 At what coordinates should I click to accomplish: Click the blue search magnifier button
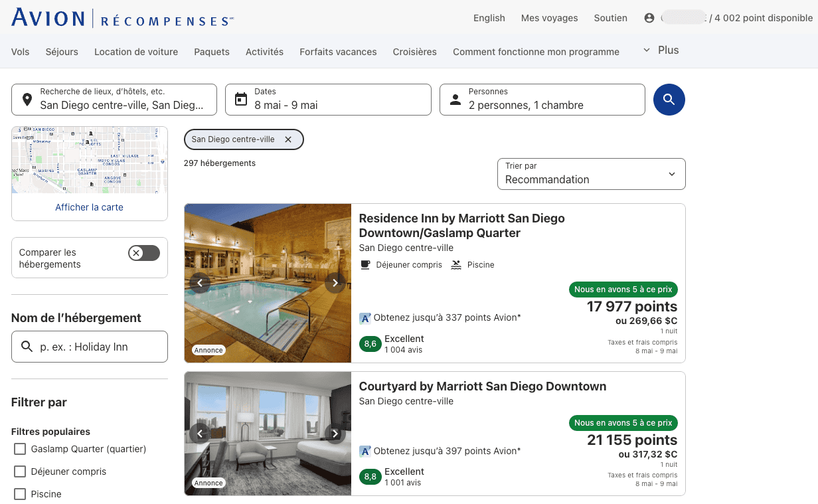pos(669,100)
